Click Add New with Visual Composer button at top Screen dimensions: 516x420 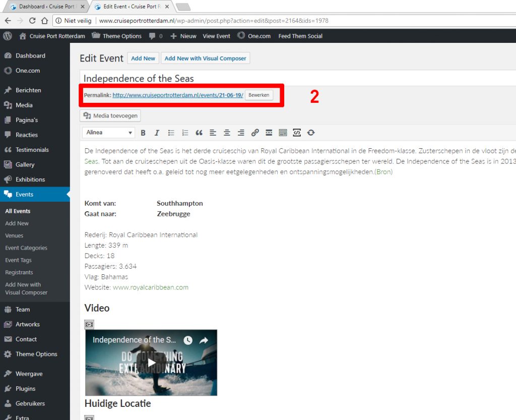[x=206, y=58]
